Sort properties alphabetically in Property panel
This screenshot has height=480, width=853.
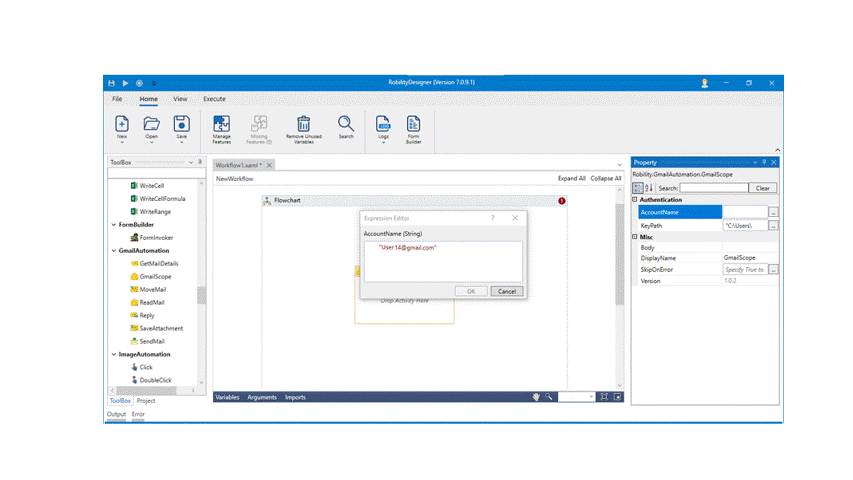pos(650,188)
